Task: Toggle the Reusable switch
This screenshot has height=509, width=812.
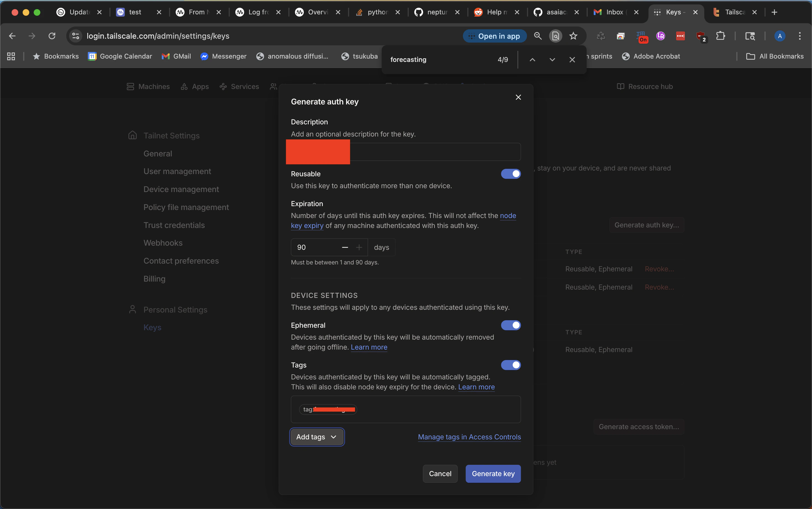Action: [x=511, y=174]
